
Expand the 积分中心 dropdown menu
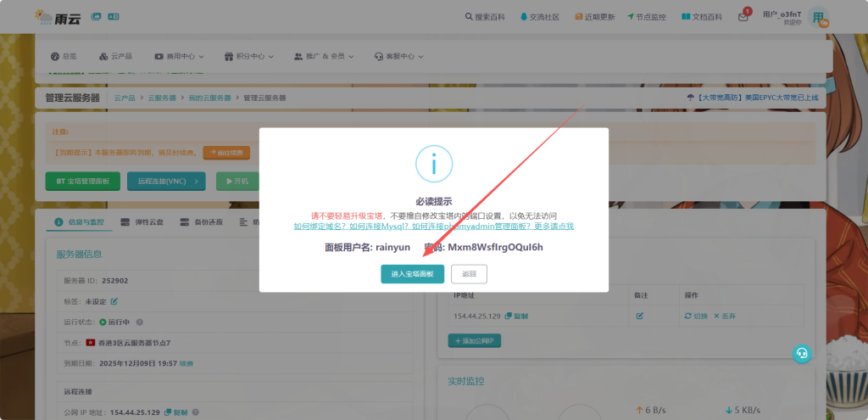[x=249, y=56]
